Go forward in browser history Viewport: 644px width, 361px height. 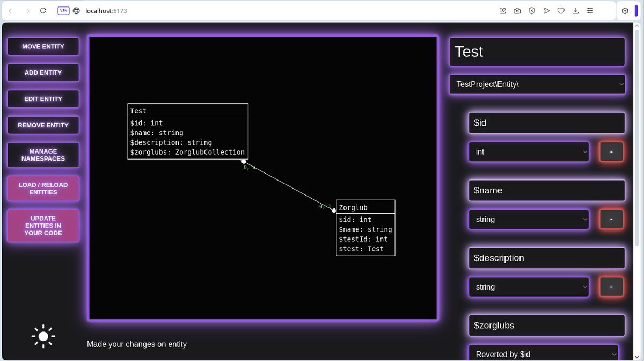28,11
